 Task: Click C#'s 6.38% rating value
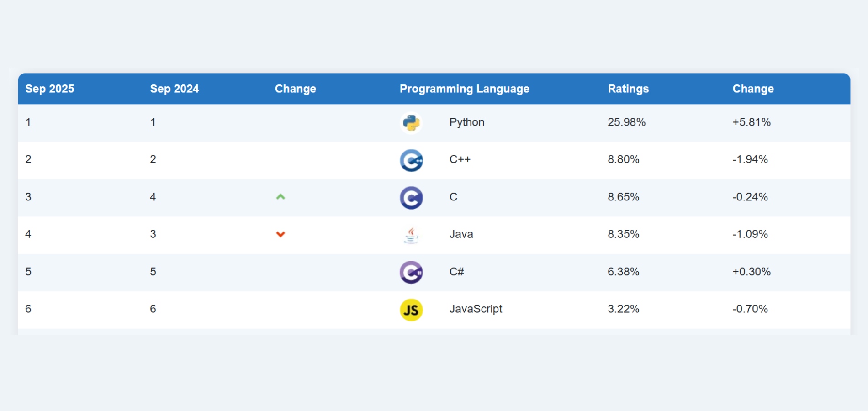tap(623, 272)
